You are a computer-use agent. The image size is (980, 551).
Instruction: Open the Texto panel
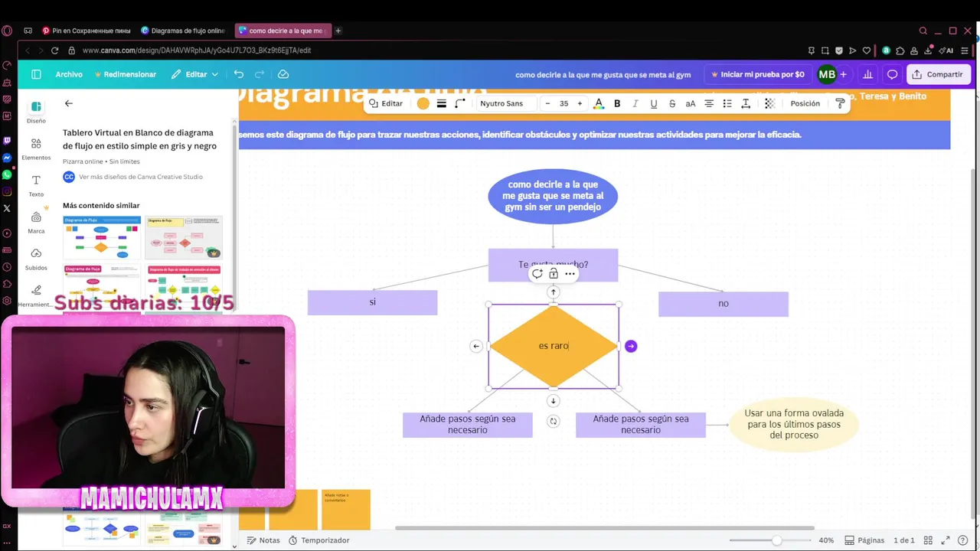[x=36, y=185]
